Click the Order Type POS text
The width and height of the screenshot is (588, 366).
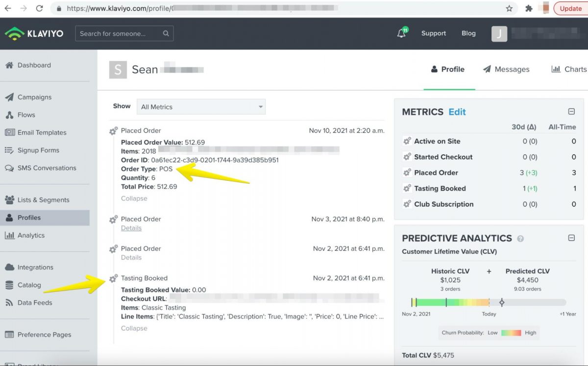point(147,169)
